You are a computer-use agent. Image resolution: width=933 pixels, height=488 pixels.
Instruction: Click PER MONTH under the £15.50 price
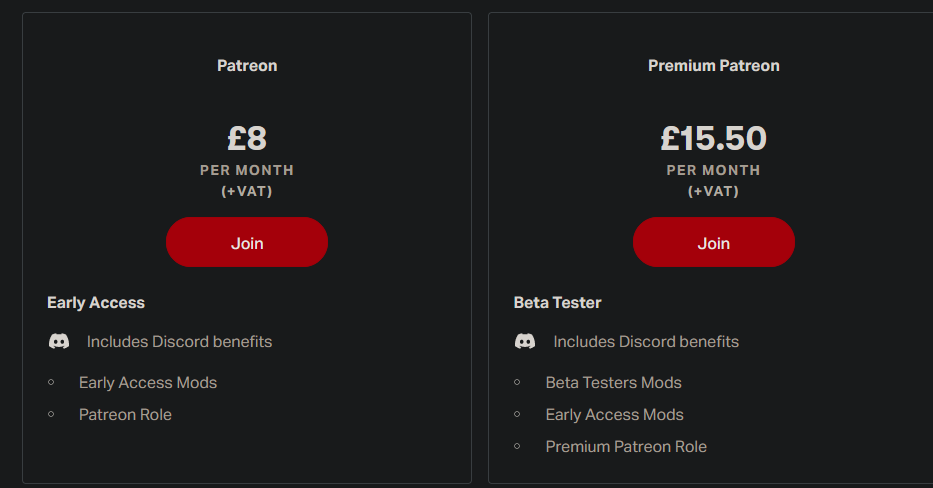pyautogui.click(x=713, y=171)
